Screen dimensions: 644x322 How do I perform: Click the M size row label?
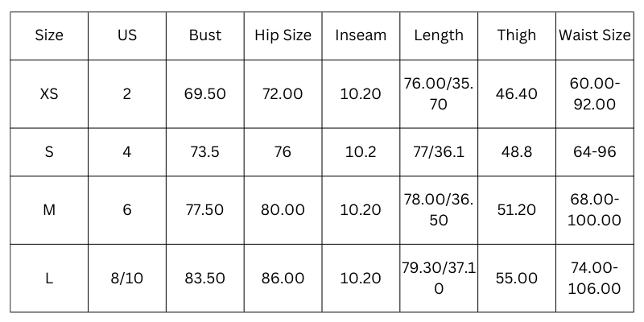[x=49, y=210]
